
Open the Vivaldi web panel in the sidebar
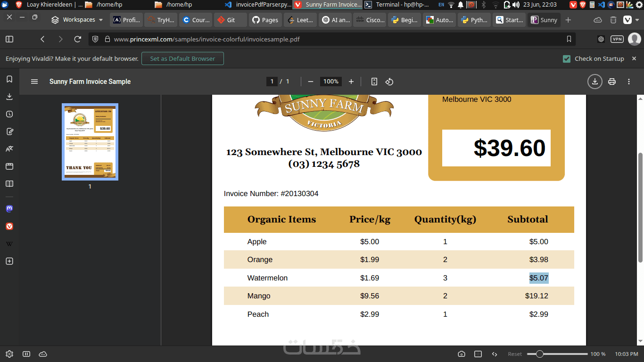pos(9,226)
